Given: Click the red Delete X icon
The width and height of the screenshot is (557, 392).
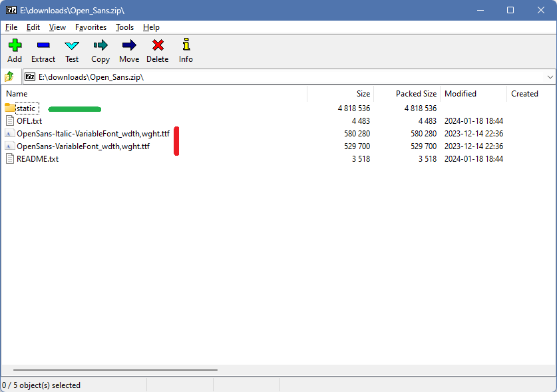Looking at the screenshot, I should (158, 45).
